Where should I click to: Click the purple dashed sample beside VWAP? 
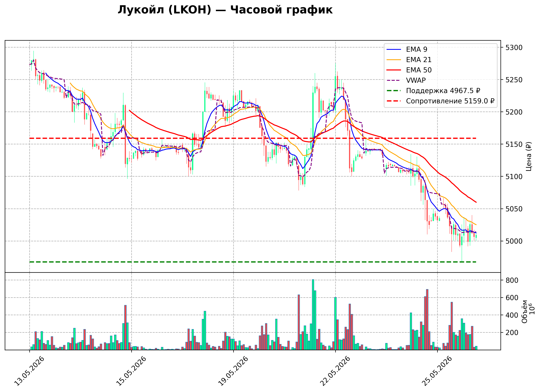tap(394, 80)
